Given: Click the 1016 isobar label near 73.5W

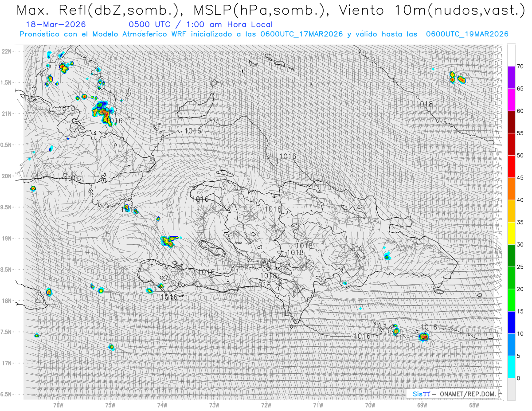Looking at the screenshot, I should pos(192,131).
